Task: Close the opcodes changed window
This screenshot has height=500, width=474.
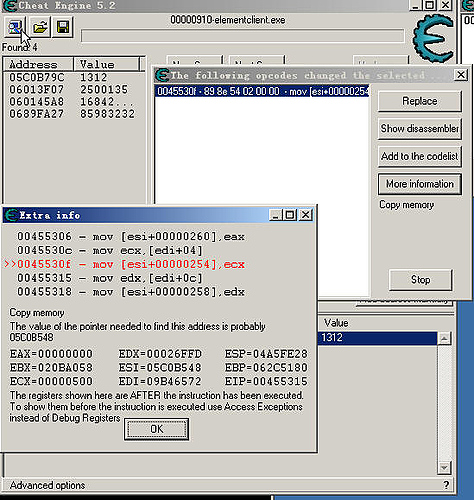Action: pos(461,75)
